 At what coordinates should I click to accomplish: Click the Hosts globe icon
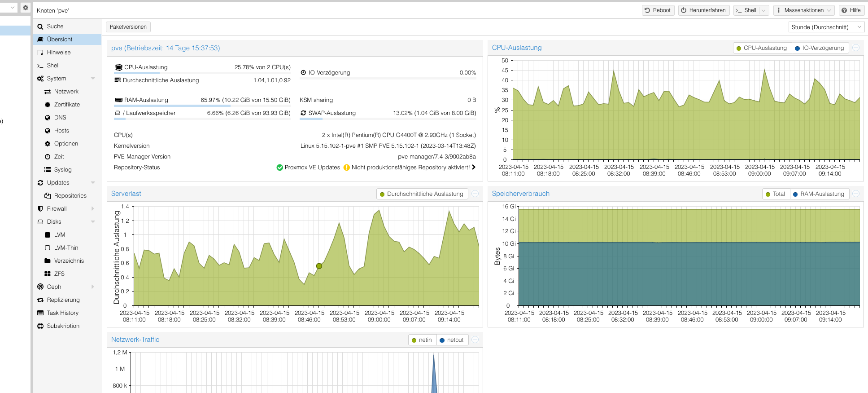[48, 131]
